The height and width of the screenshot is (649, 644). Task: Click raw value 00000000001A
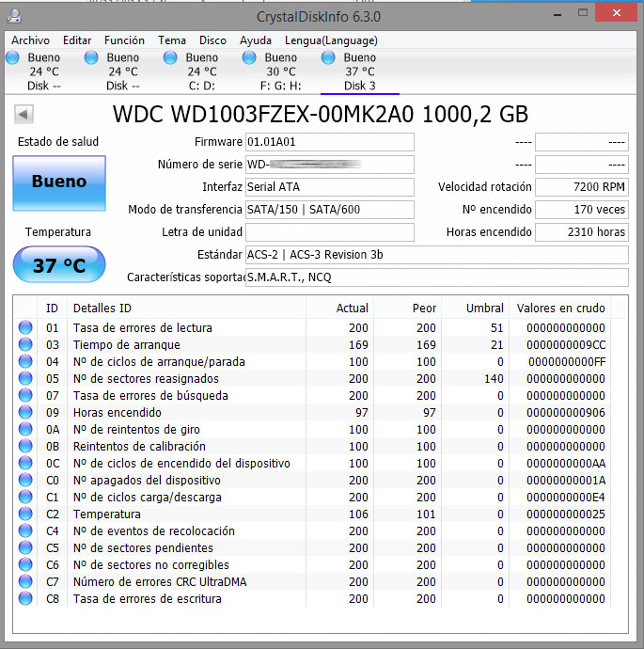[x=566, y=480]
